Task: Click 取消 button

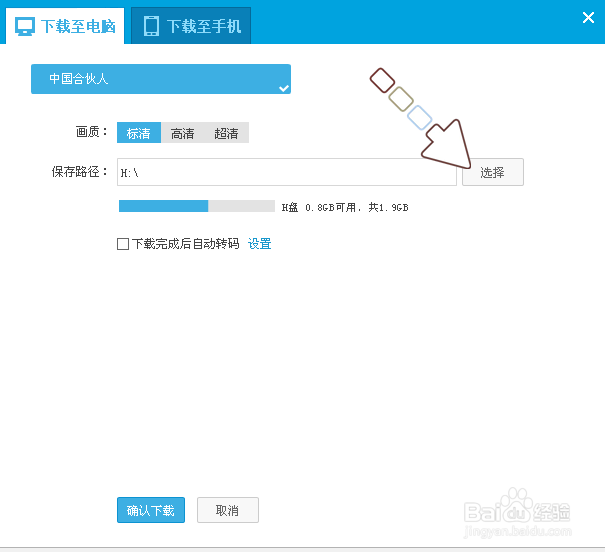Action: [x=228, y=510]
